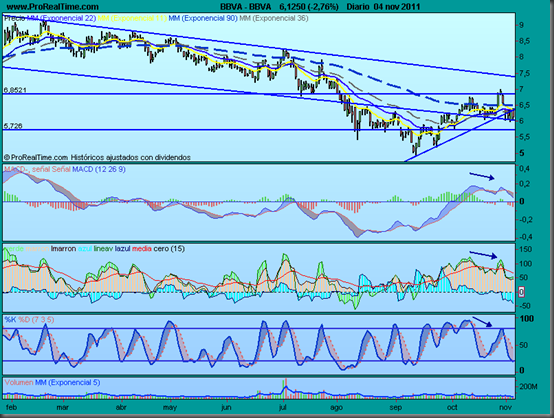The width and height of the screenshot is (554, 418).
Task: Select the Precio legend label
Action: pyautogui.click(x=15, y=18)
